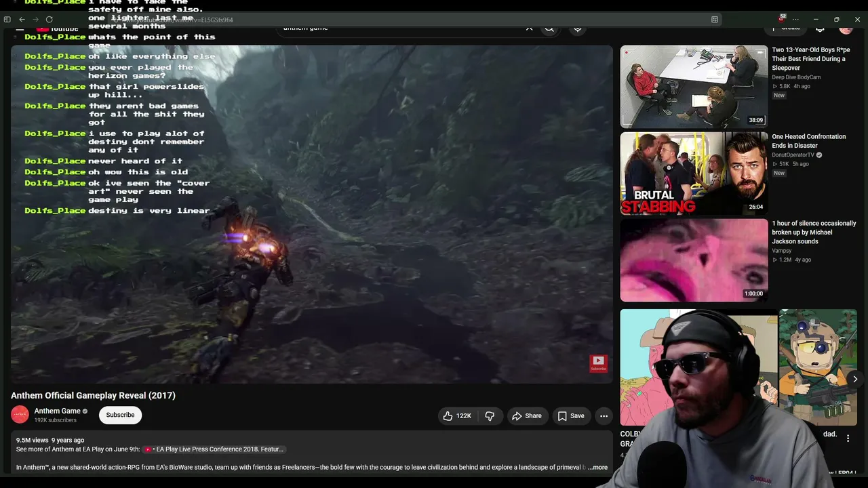Subscribe to the Anthem Game channel
Viewport: 868px width, 488px height.
click(x=120, y=415)
